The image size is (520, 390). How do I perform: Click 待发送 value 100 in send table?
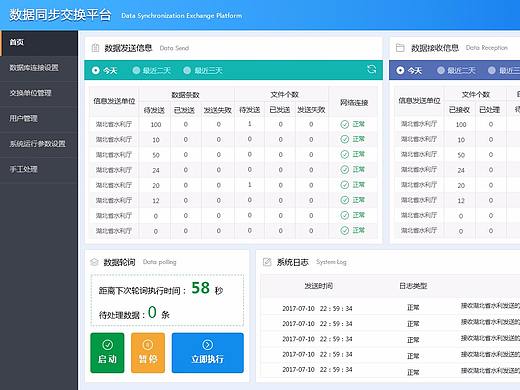156,125
